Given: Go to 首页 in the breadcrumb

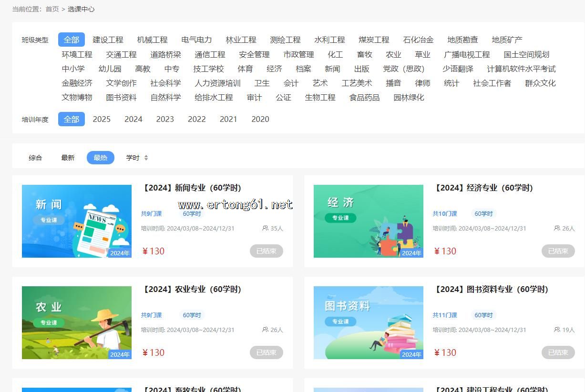Looking at the screenshot, I should pyautogui.click(x=52, y=9).
